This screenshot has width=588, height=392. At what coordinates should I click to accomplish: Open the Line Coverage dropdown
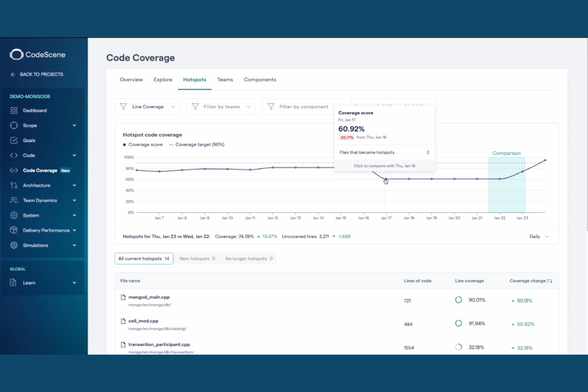[x=147, y=106]
